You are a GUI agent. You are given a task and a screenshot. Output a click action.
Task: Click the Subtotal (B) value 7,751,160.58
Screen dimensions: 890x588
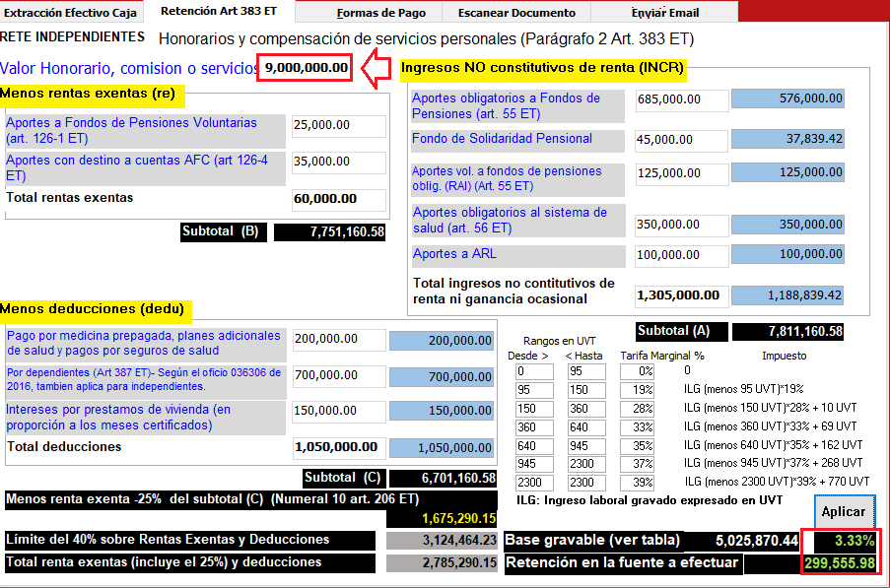pyautogui.click(x=330, y=231)
